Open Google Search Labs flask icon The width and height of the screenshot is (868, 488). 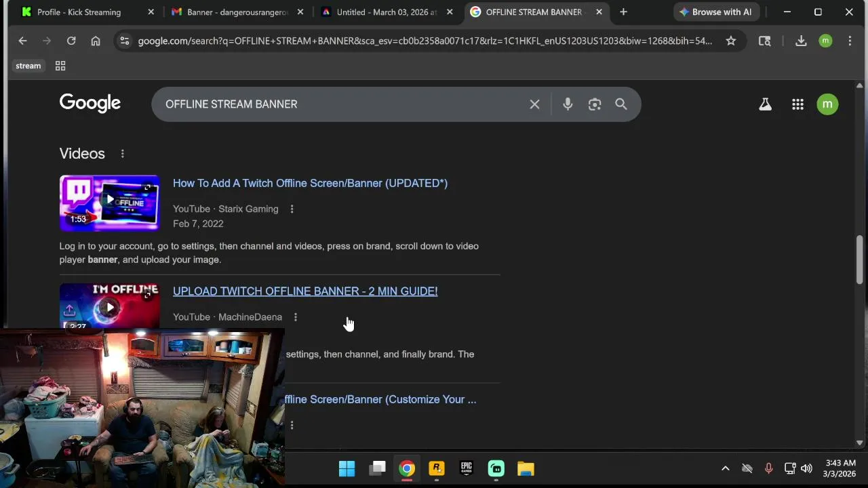(x=765, y=104)
